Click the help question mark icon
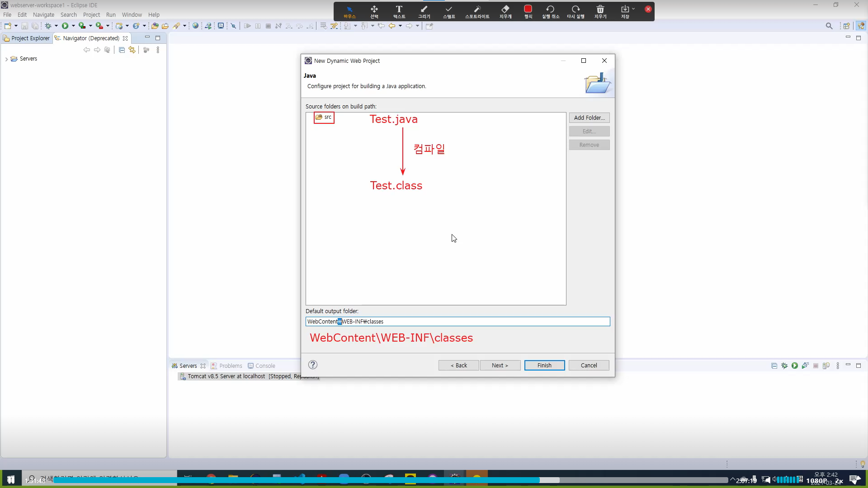 [312, 365]
